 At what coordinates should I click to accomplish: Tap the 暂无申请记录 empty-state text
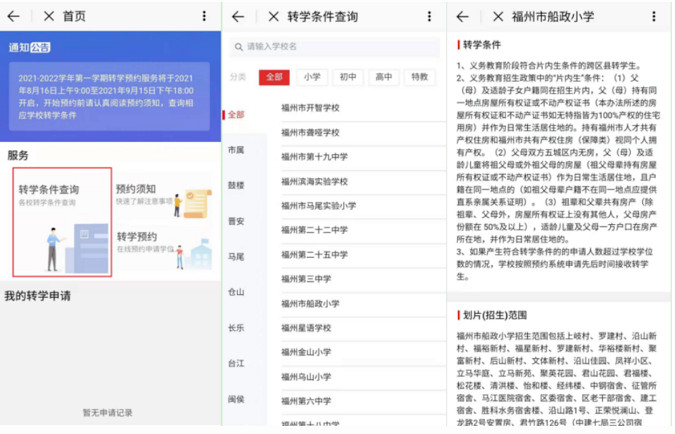point(108,412)
